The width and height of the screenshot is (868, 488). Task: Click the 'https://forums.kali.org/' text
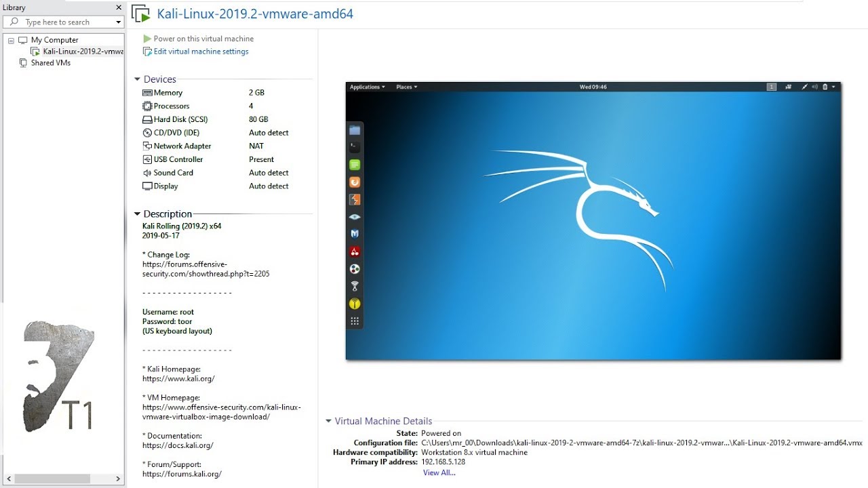pyautogui.click(x=182, y=474)
